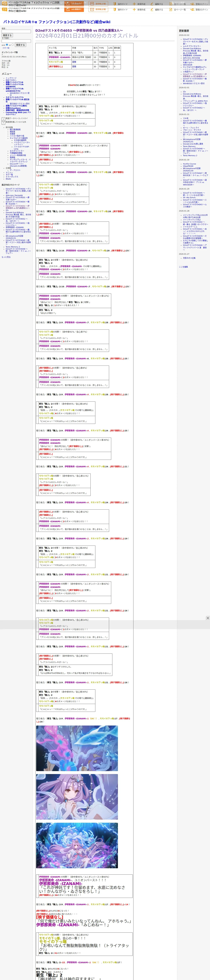
Task: Click the 検索 keyword input field
Action: coord(16,32)
